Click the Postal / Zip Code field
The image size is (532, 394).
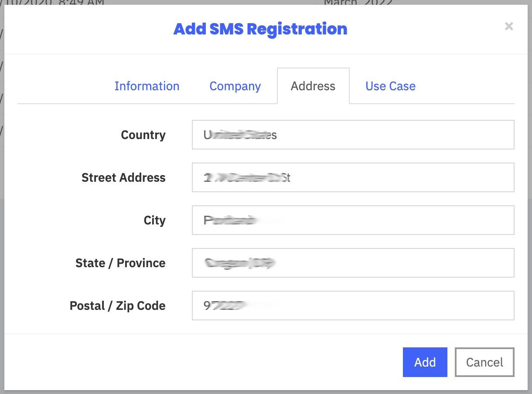[x=353, y=306]
